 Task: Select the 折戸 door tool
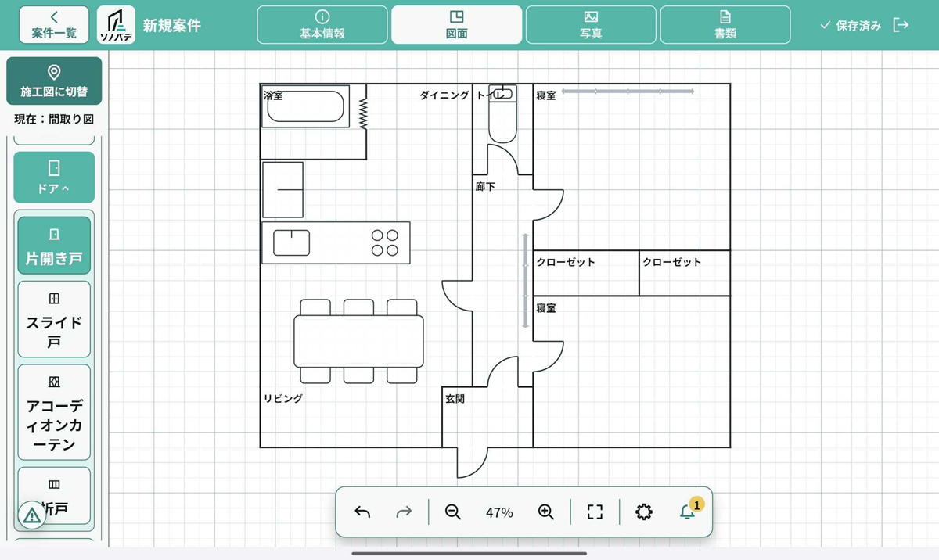click(x=54, y=496)
